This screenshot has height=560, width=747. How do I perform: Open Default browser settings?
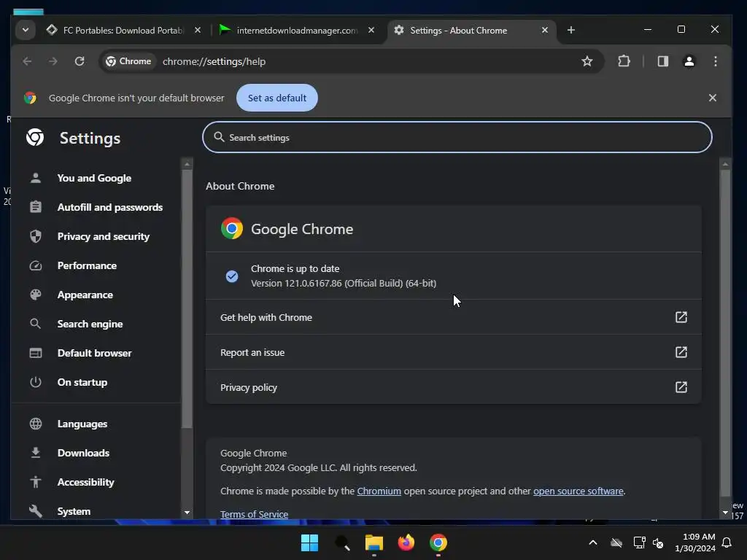[96, 353]
